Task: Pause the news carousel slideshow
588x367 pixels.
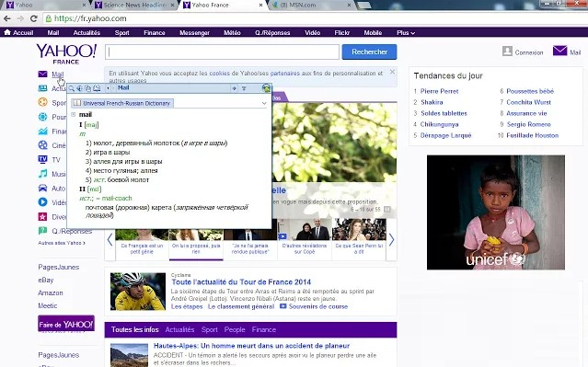Action: (x=387, y=209)
